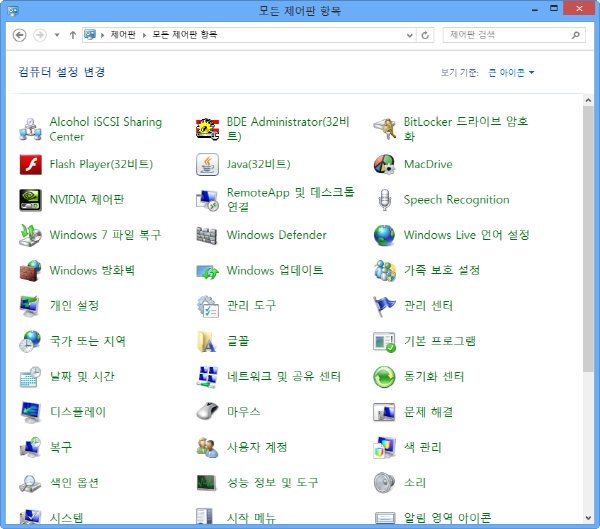Open the Flash Player icon
The width and height of the screenshot is (600, 529).
point(30,164)
